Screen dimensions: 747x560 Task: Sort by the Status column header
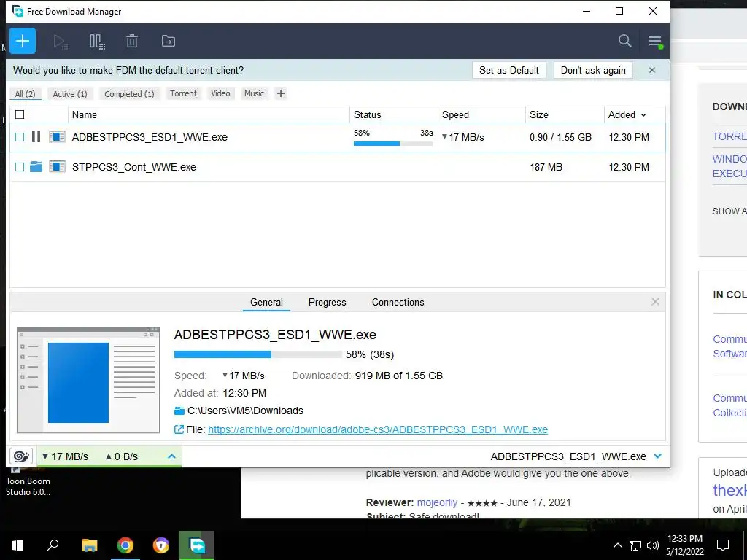click(394, 114)
